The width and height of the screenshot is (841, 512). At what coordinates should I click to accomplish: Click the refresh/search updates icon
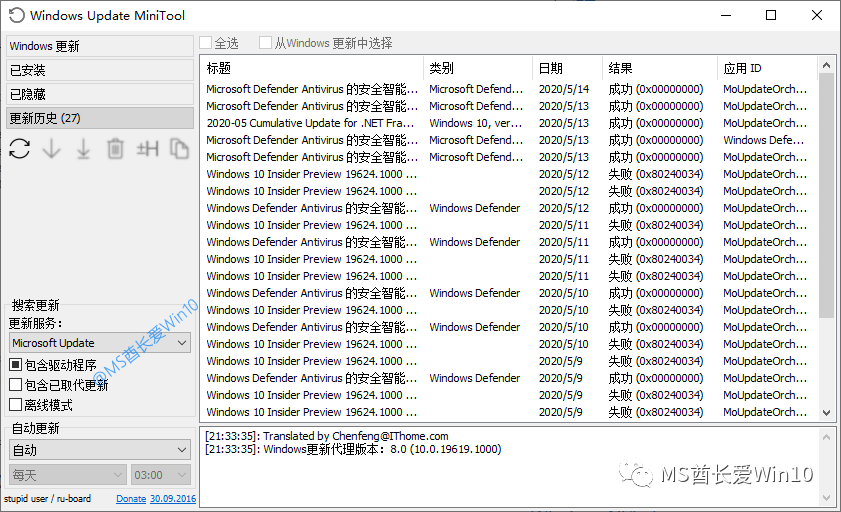tap(19, 149)
